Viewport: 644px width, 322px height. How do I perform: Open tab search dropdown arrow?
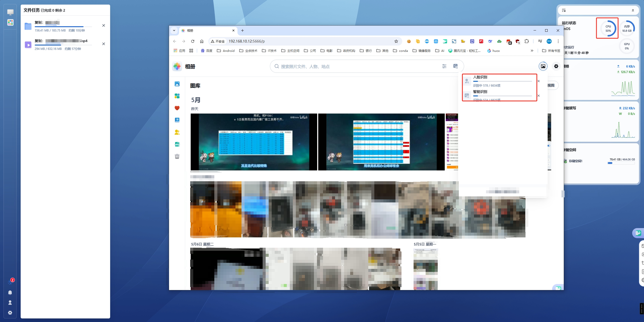click(x=174, y=30)
